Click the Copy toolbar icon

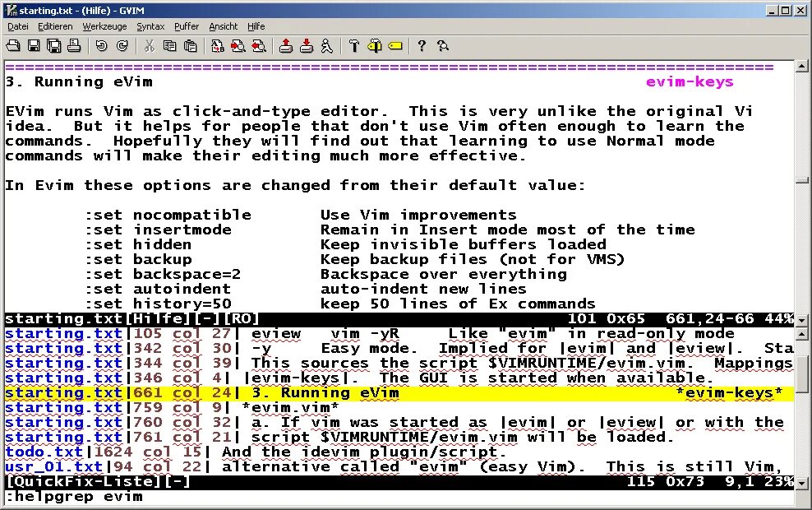tap(169, 46)
